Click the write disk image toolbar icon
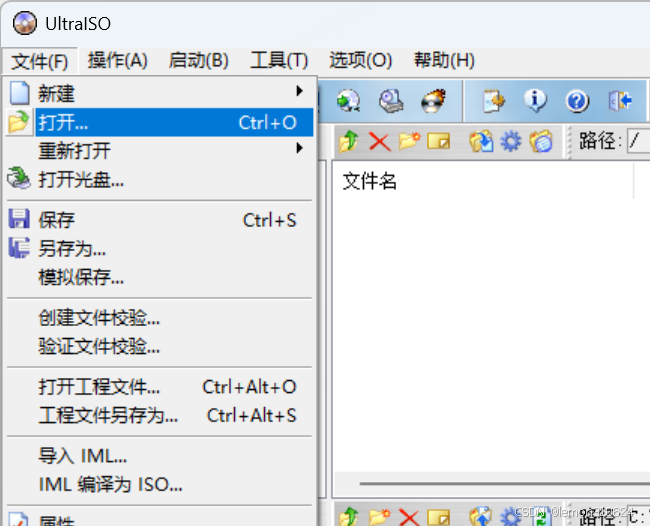This screenshot has width=650, height=526. [x=391, y=101]
